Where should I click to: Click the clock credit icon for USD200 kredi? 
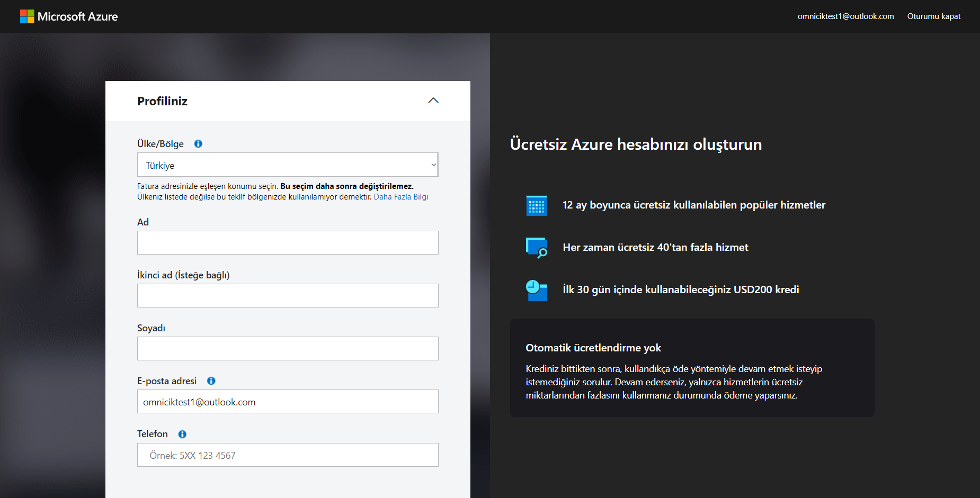(537, 290)
